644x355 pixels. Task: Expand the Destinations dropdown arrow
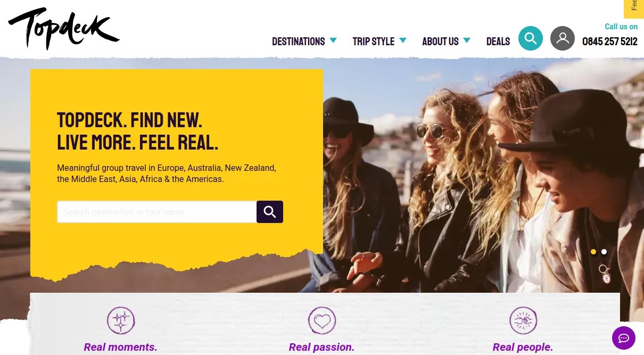click(x=333, y=40)
